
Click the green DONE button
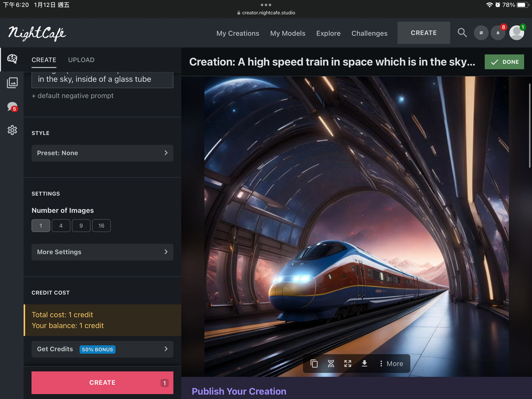[x=504, y=62]
